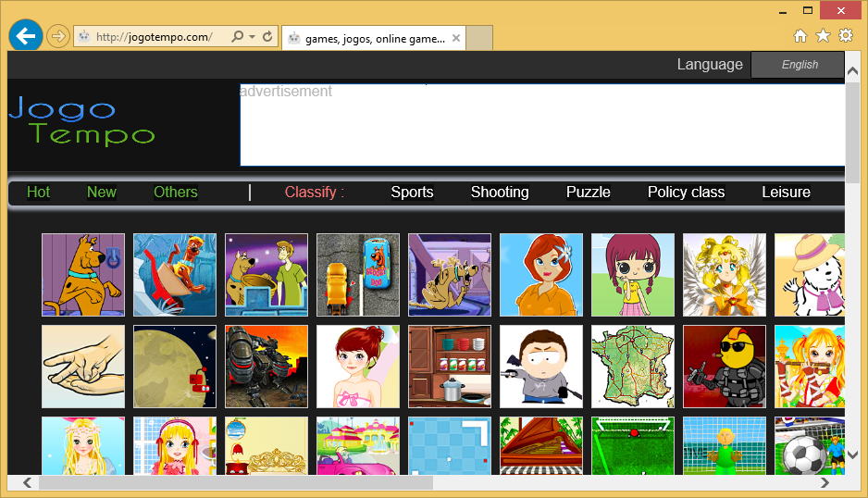Go back with the browser back arrow
868x498 pixels.
(26, 36)
